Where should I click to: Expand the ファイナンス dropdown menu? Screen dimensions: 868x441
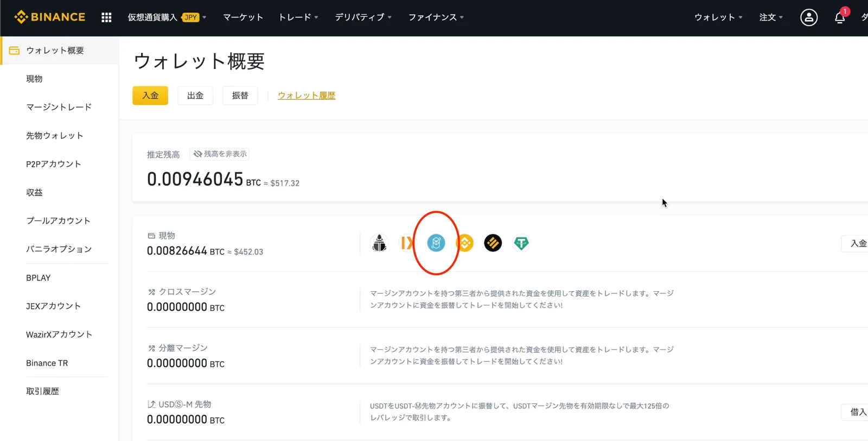point(436,17)
